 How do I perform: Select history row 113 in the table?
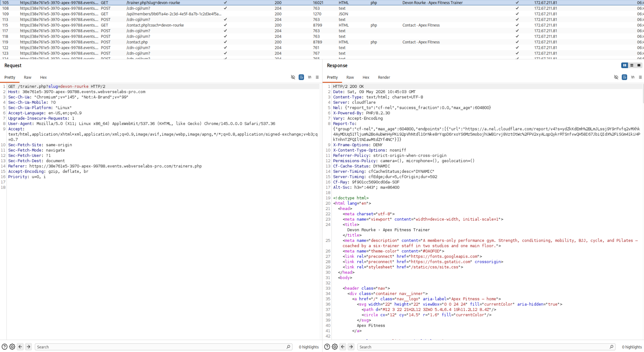tap(322, 20)
